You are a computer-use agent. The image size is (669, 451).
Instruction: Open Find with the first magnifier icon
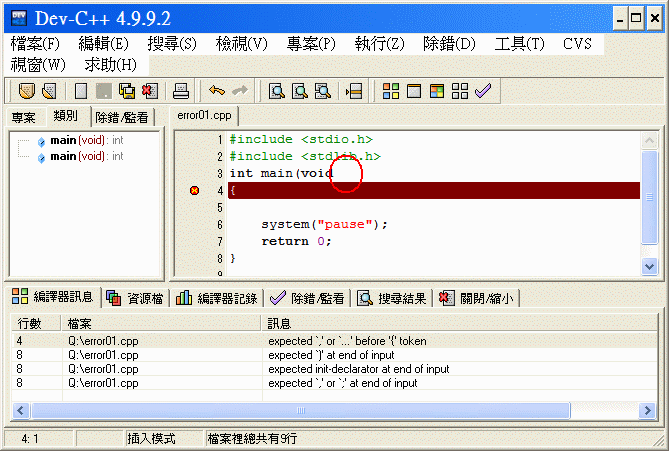[277, 91]
